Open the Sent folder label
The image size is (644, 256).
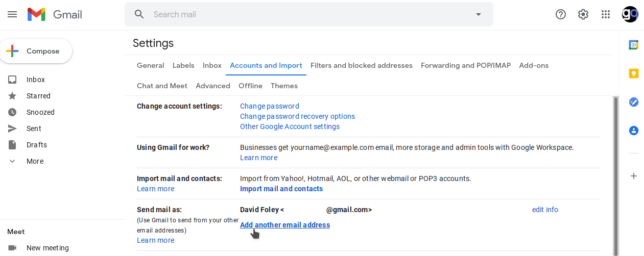coord(34,129)
